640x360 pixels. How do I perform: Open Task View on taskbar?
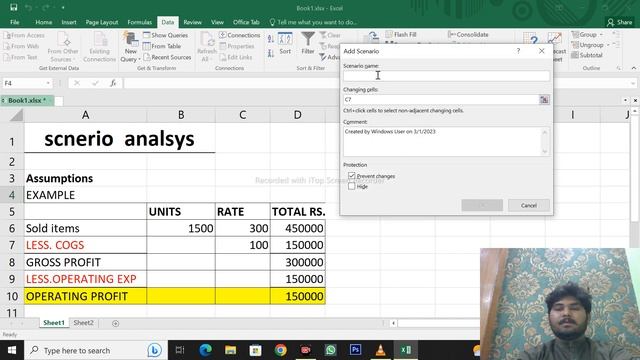point(180,350)
